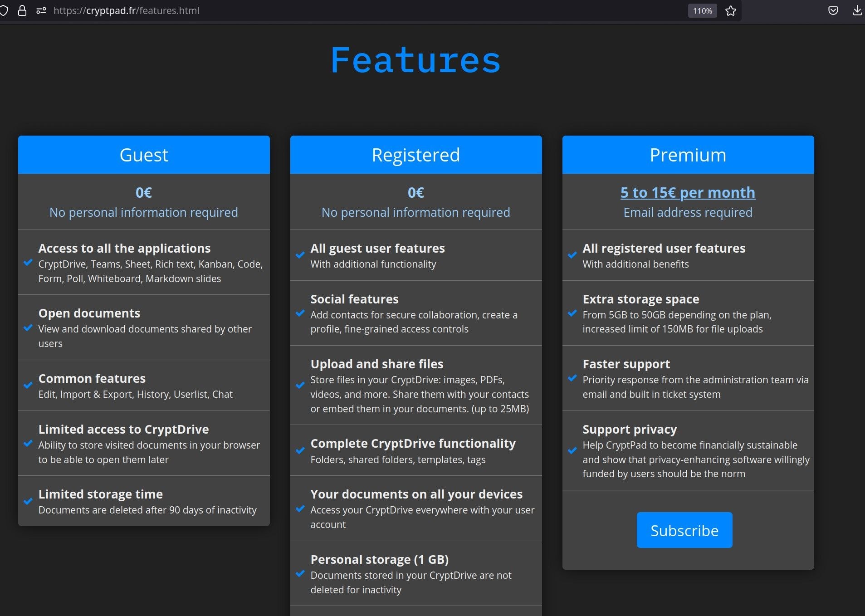The width and height of the screenshot is (865, 616).
Task: Click the All registered user features heading
Action: (664, 248)
